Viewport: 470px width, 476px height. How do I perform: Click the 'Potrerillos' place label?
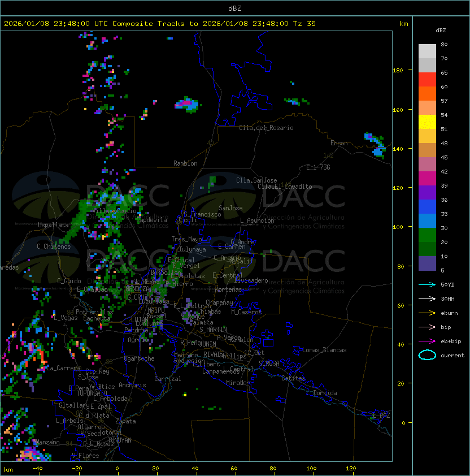[x=94, y=312]
